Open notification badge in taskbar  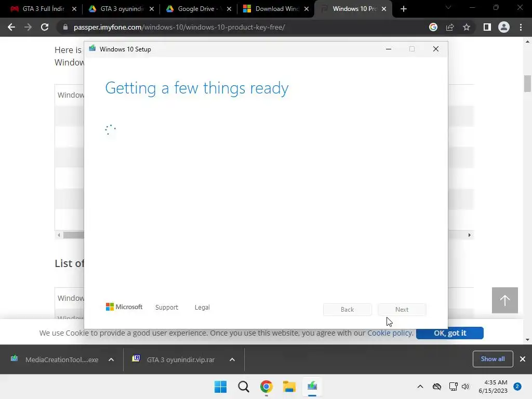click(x=517, y=387)
